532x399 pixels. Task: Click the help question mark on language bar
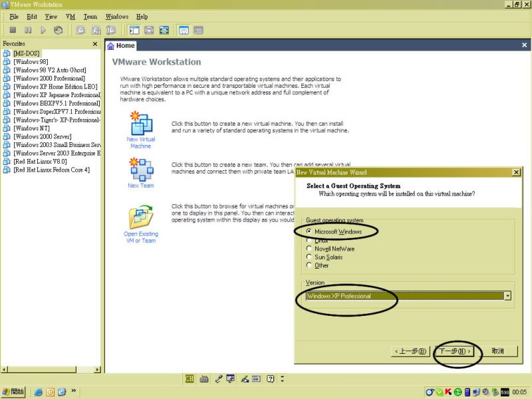pyautogui.click(x=271, y=378)
